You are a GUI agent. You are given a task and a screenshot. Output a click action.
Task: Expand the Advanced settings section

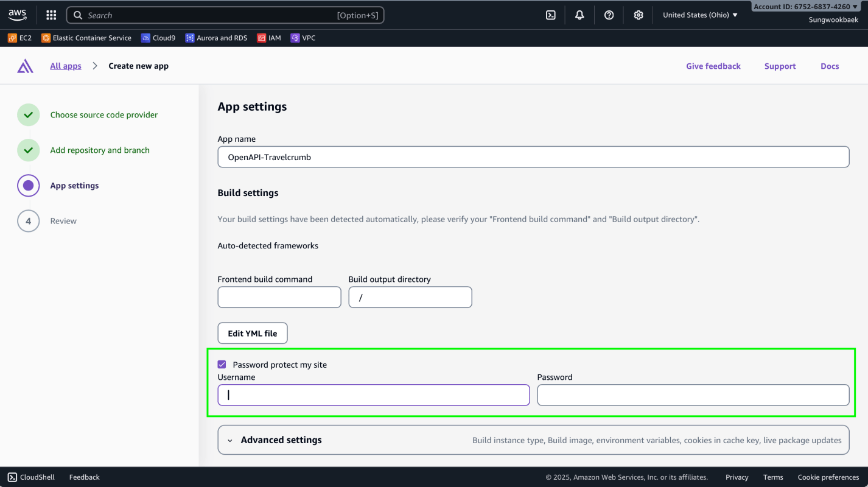281,440
